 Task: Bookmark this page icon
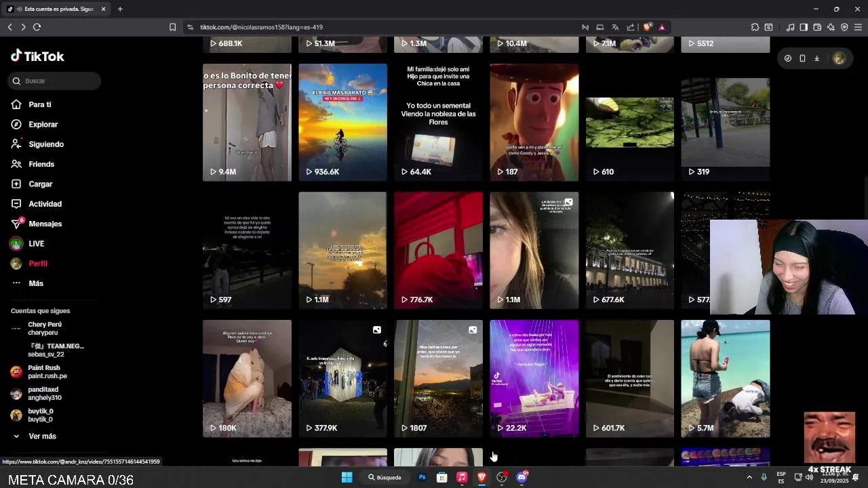[172, 27]
